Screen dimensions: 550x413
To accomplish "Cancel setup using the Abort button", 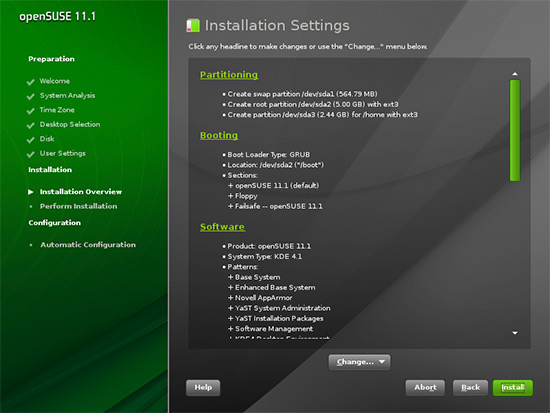I will click(425, 387).
